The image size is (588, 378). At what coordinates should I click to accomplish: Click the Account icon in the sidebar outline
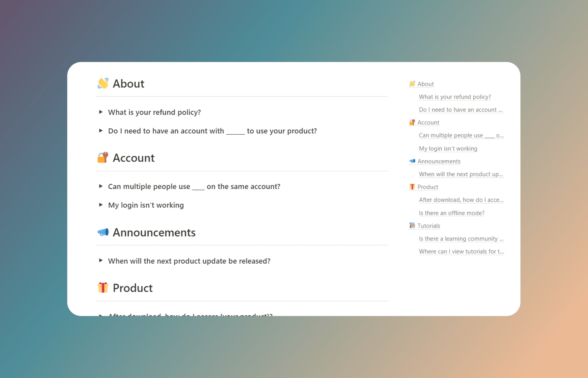[x=412, y=122]
